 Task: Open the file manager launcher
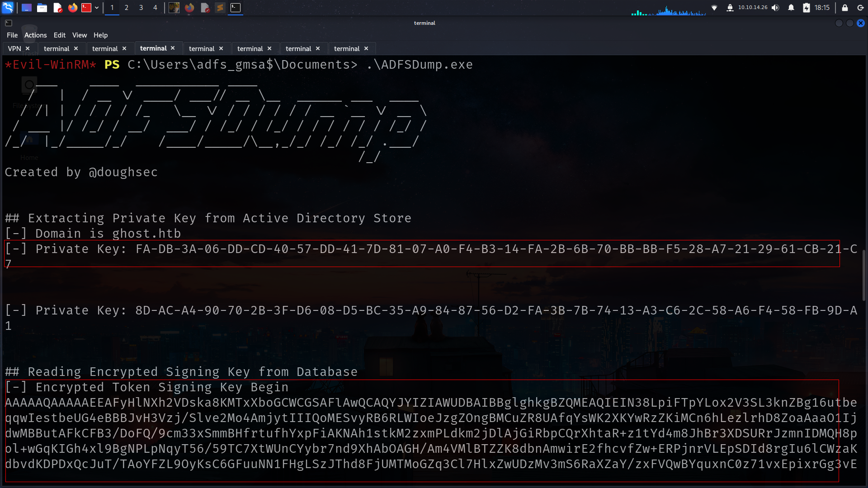[x=42, y=8]
